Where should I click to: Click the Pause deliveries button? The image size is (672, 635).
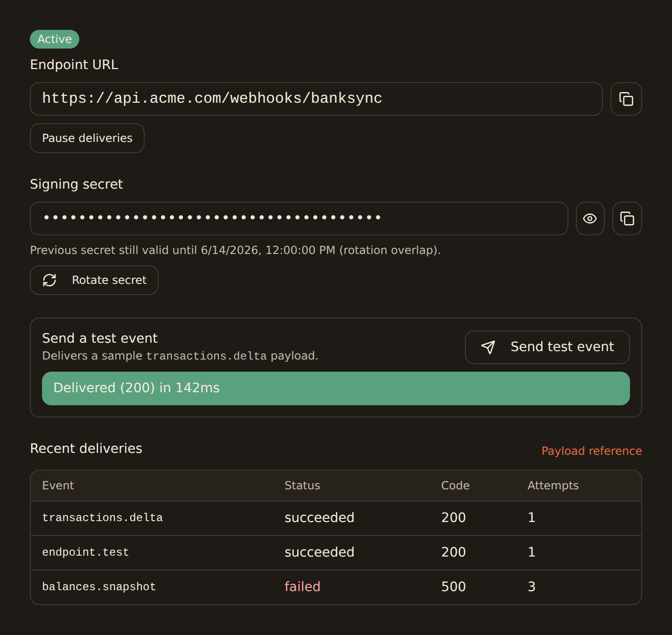click(x=87, y=138)
